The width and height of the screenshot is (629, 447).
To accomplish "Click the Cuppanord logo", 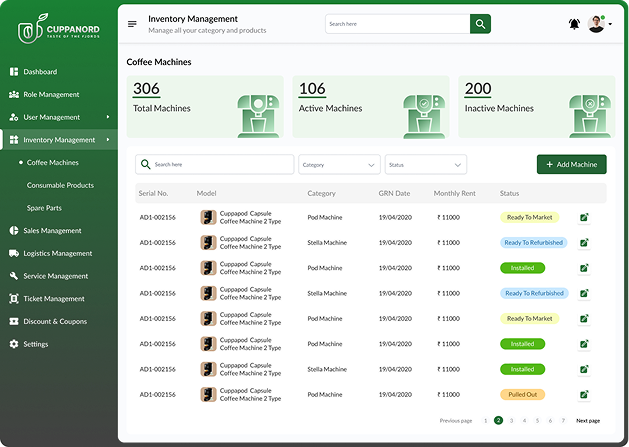I will coord(59,29).
